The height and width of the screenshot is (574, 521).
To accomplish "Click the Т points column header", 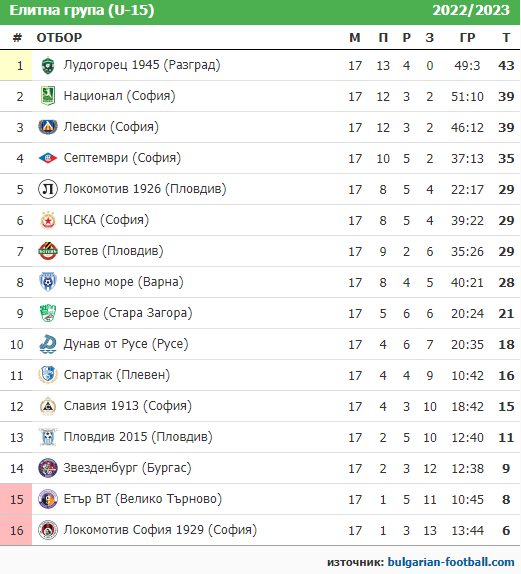I will tap(506, 37).
